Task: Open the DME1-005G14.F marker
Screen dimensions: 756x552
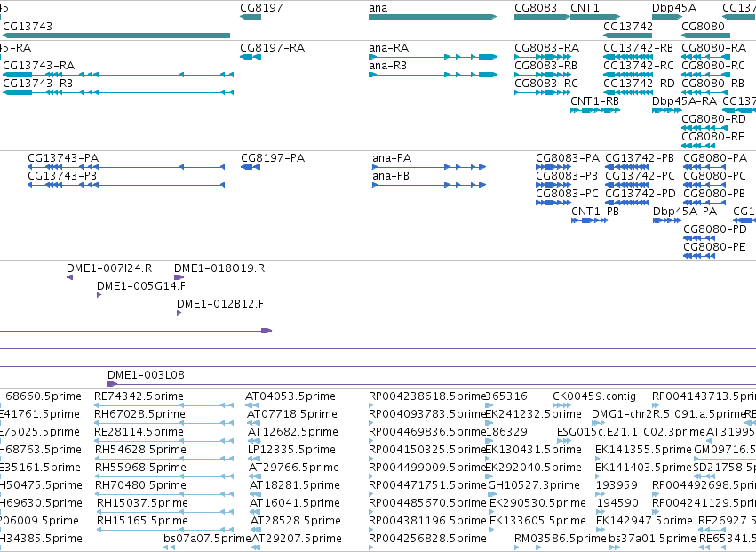Action: pos(99,295)
